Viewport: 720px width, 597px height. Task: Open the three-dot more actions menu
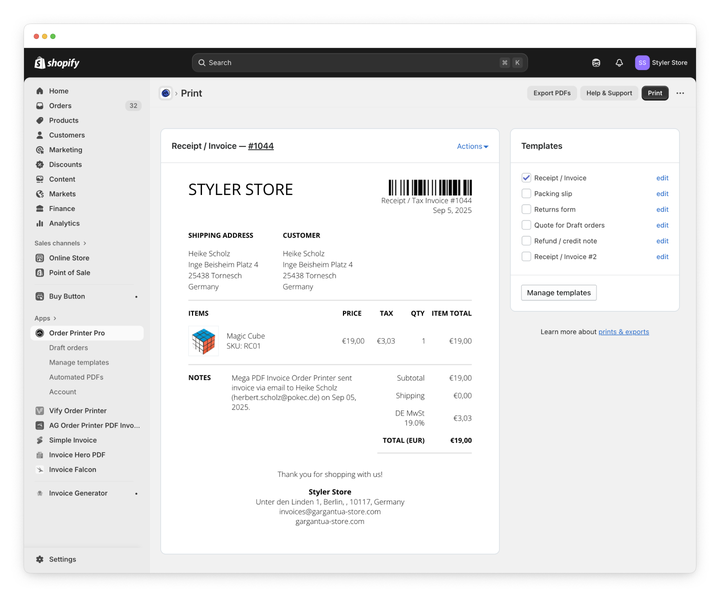click(680, 93)
